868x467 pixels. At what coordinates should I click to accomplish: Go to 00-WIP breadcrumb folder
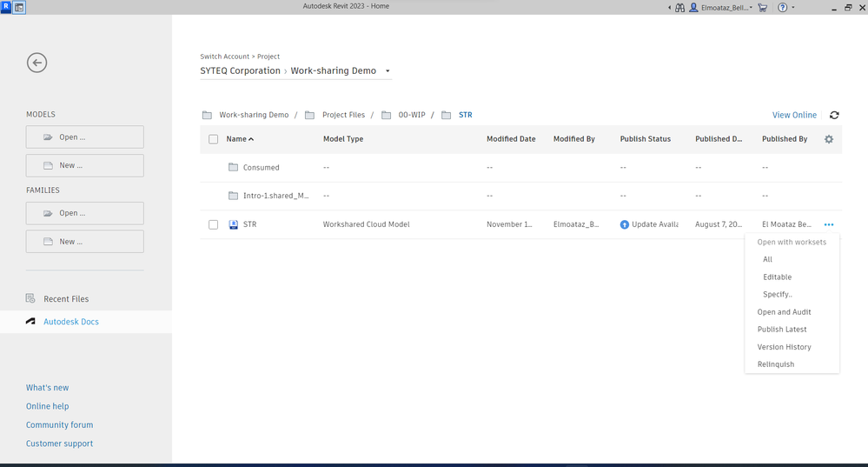[412, 115]
